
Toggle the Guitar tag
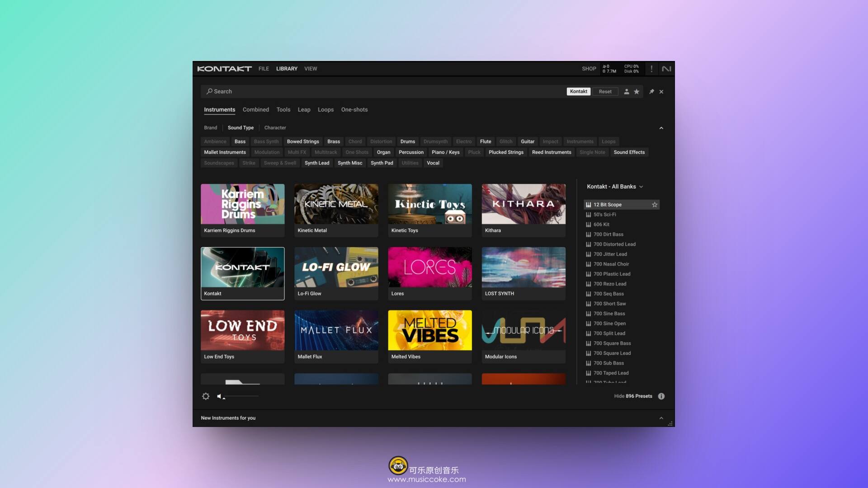528,141
